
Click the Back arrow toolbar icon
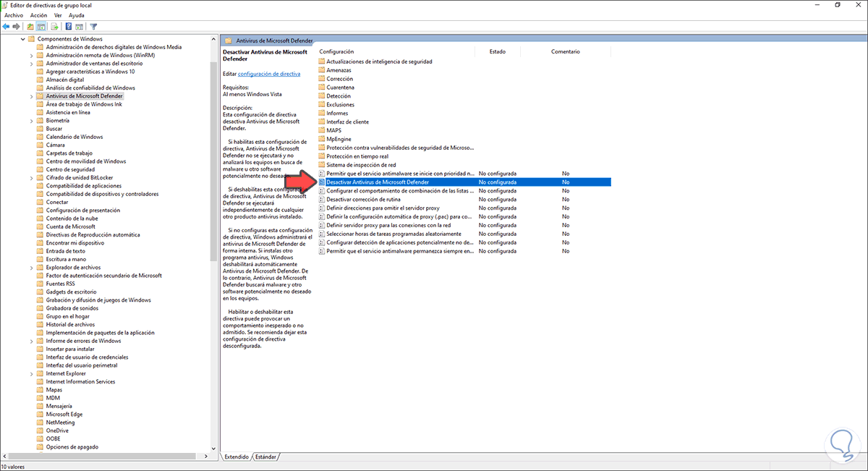coord(6,27)
